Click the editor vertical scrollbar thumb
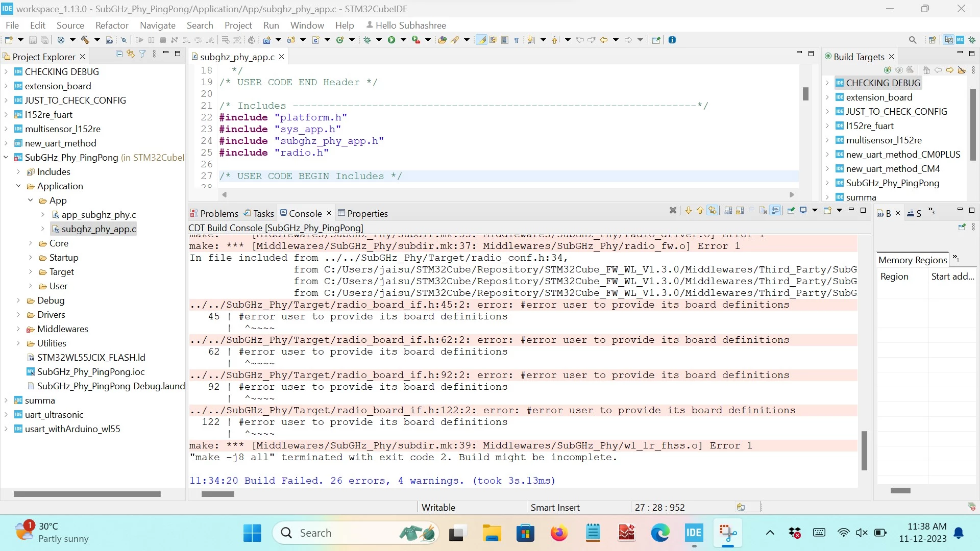The height and width of the screenshot is (551, 980). click(805, 94)
